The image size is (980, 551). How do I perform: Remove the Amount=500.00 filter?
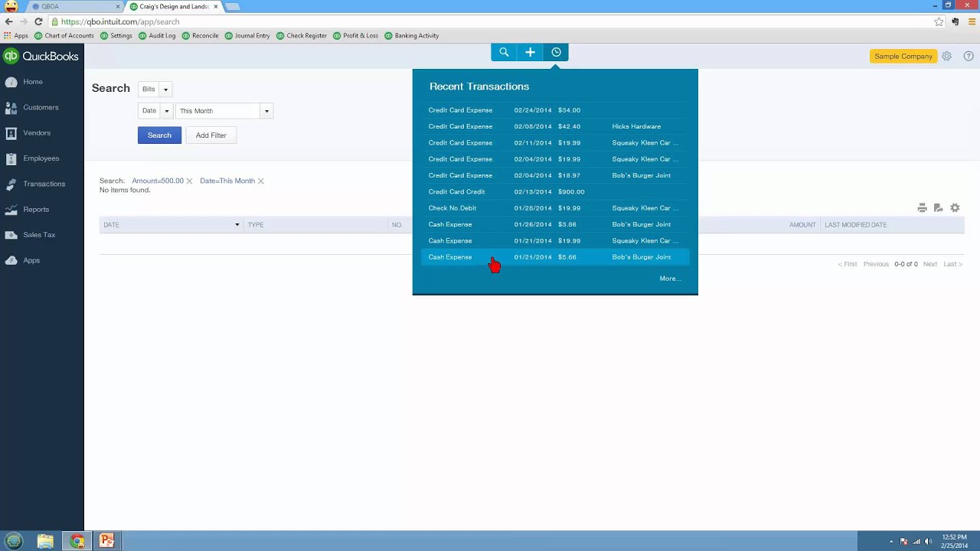pos(189,181)
